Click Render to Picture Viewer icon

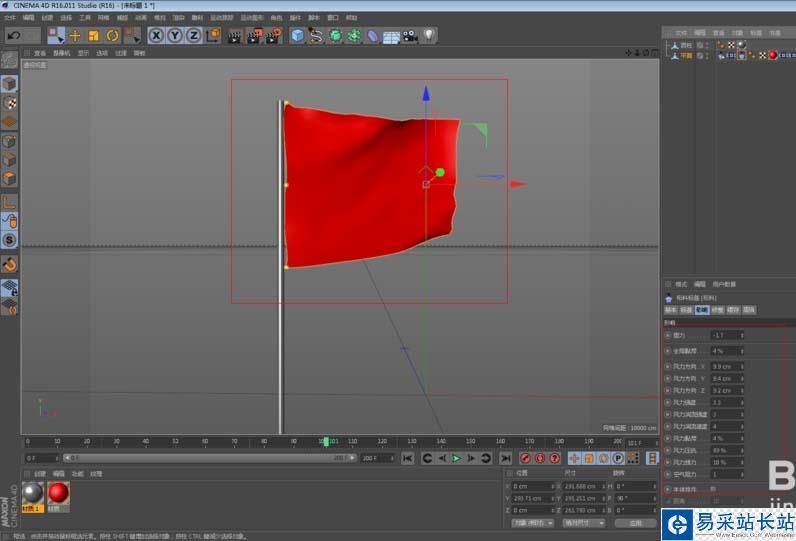(253, 35)
